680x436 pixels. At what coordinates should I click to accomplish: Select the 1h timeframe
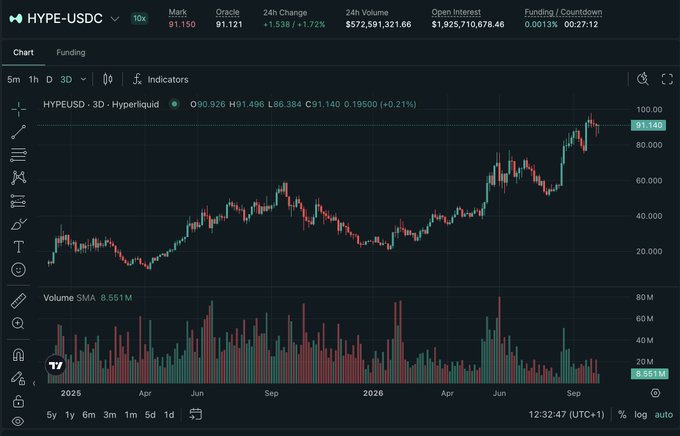(x=33, y=79)
